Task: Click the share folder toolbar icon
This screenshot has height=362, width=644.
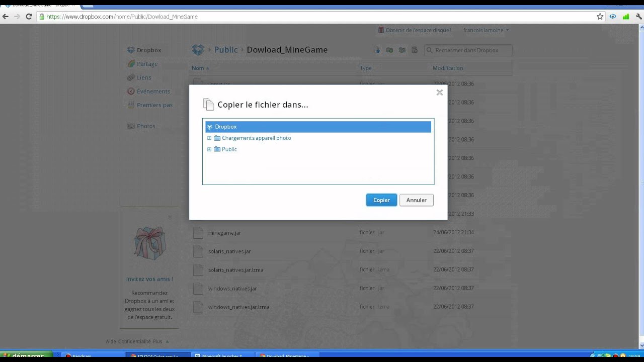Action: [x=402, y=50]
